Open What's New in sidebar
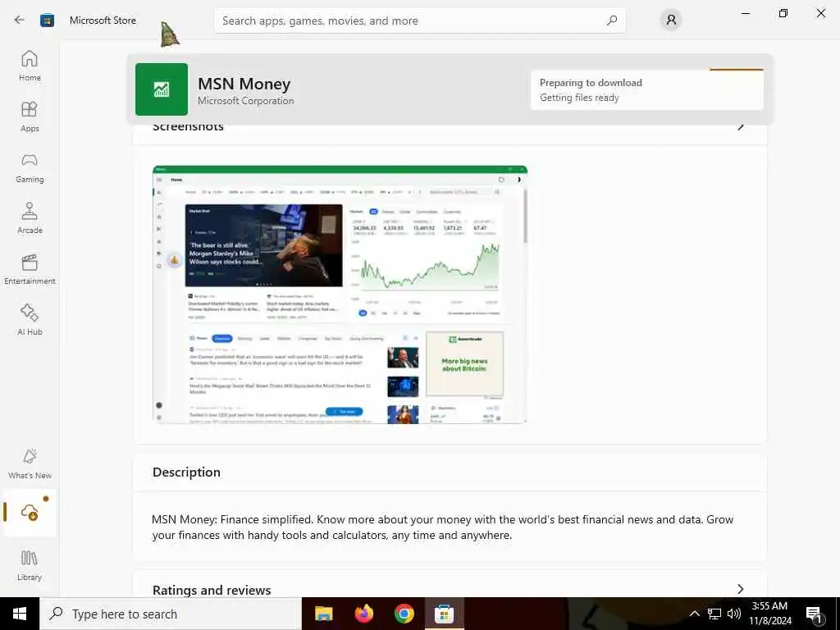The width and height of the screenshot is (840, 630). point(30,463)
